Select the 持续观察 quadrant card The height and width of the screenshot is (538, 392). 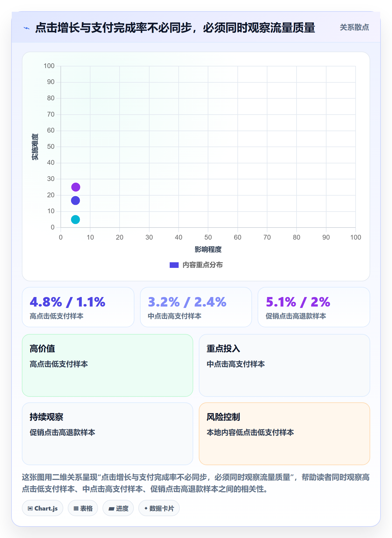click(108, 434)
